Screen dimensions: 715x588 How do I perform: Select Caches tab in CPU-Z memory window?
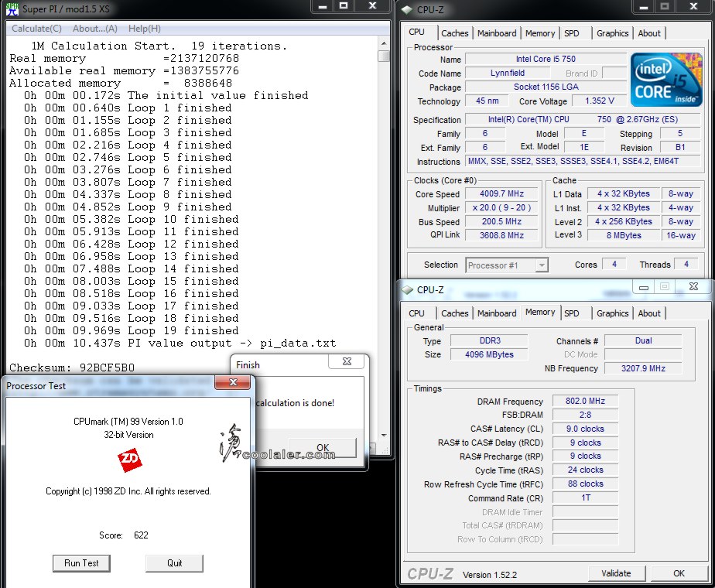(455, 313)
